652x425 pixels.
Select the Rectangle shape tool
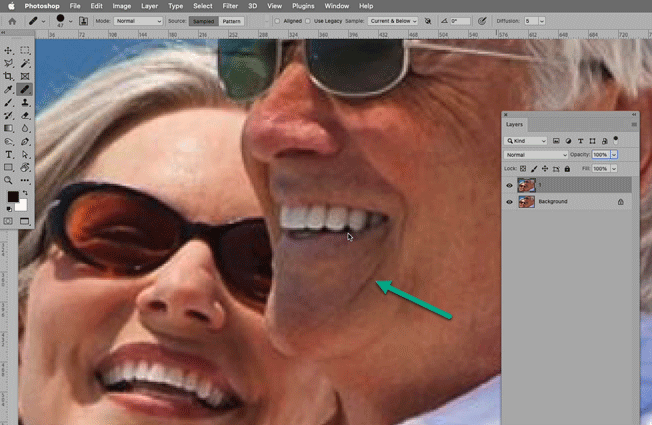tap(8, 167)
